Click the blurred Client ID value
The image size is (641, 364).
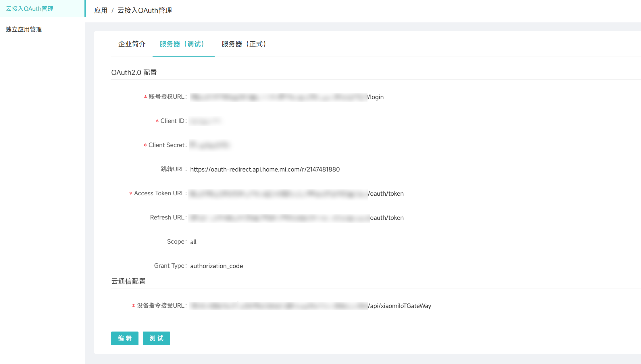206,121
